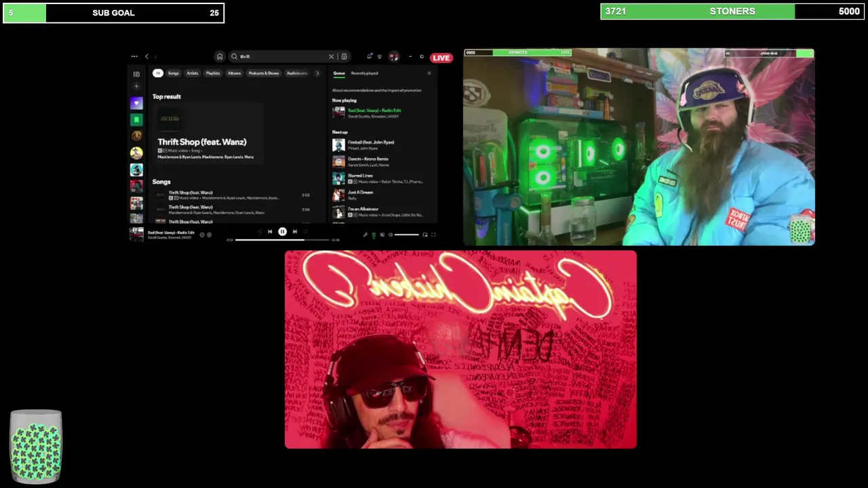The height and width of the screenshot is (488, 868).
Task: Select the All filter chip
Action: tap(157, 73)
